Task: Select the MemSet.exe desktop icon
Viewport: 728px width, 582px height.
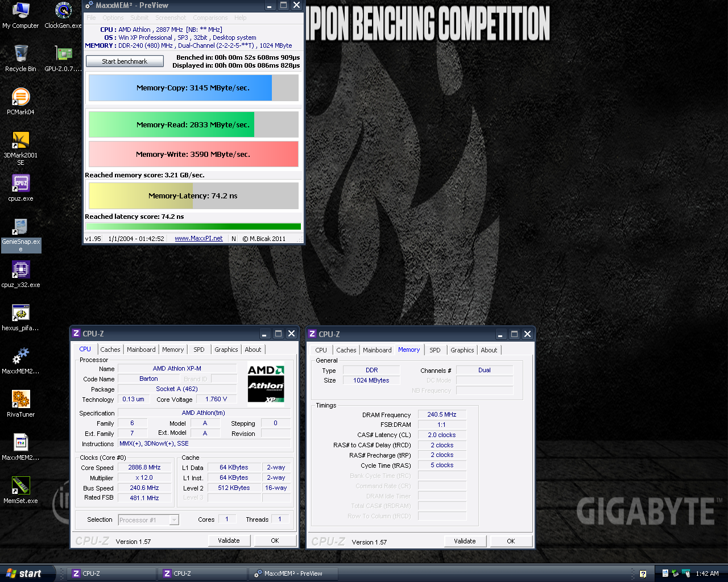Action: click(20, 490)
